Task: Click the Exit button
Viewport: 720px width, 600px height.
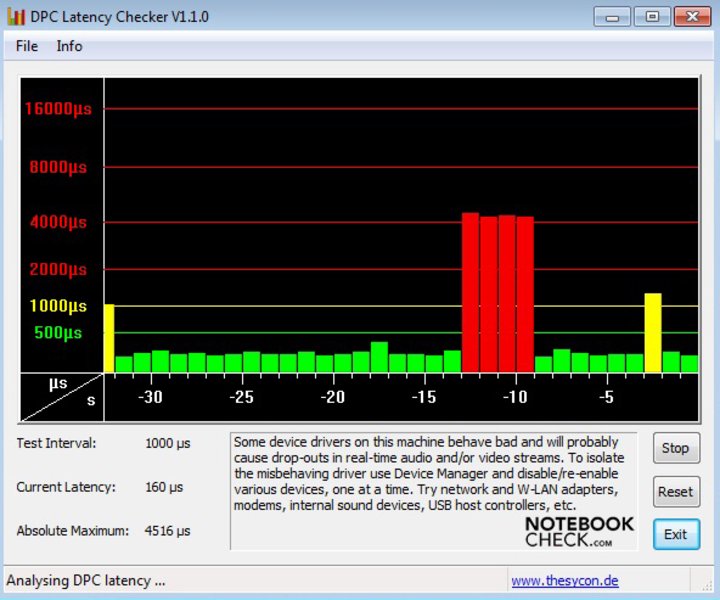Action: click(676, 534)
